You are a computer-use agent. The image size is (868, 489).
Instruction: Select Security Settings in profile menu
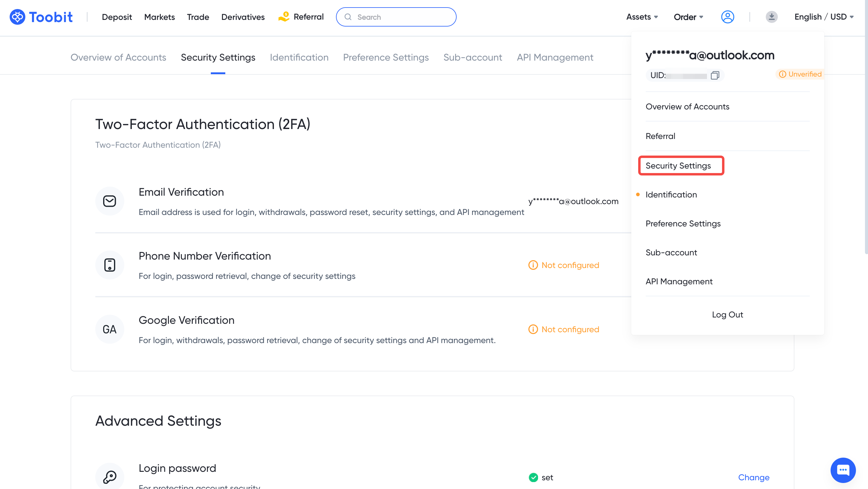click(678, 166)
